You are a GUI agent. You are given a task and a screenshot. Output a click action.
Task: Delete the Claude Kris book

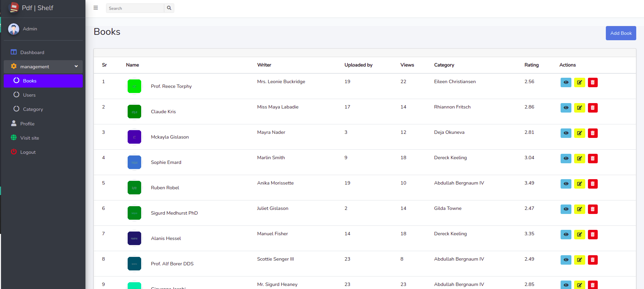coord(593,108)
